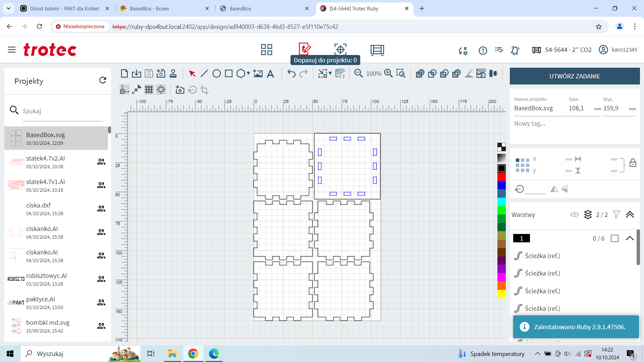644x362 pixels.
Task: Open the production queue view
Action: click(x=377, y=50)
